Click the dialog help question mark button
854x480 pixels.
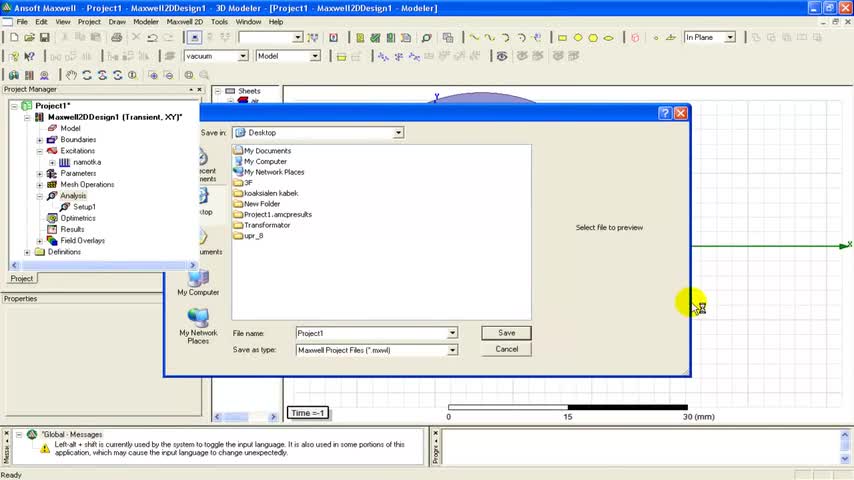point(665,113)
